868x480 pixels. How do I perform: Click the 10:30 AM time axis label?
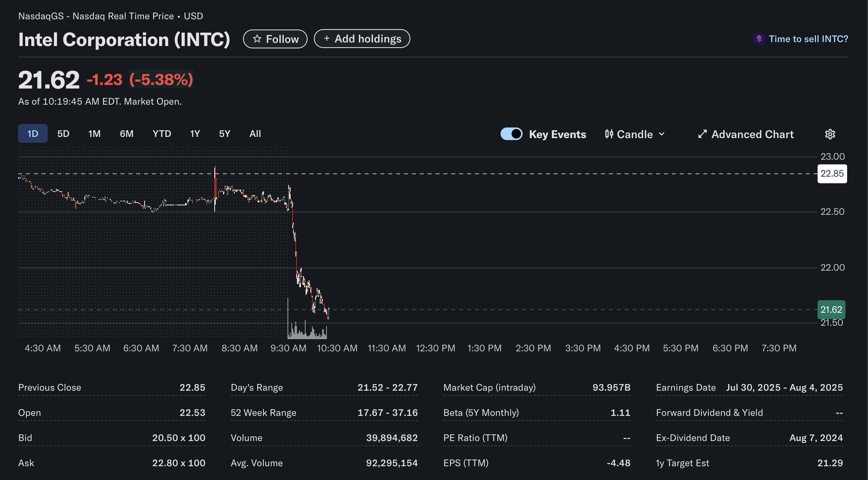point(337,348)
